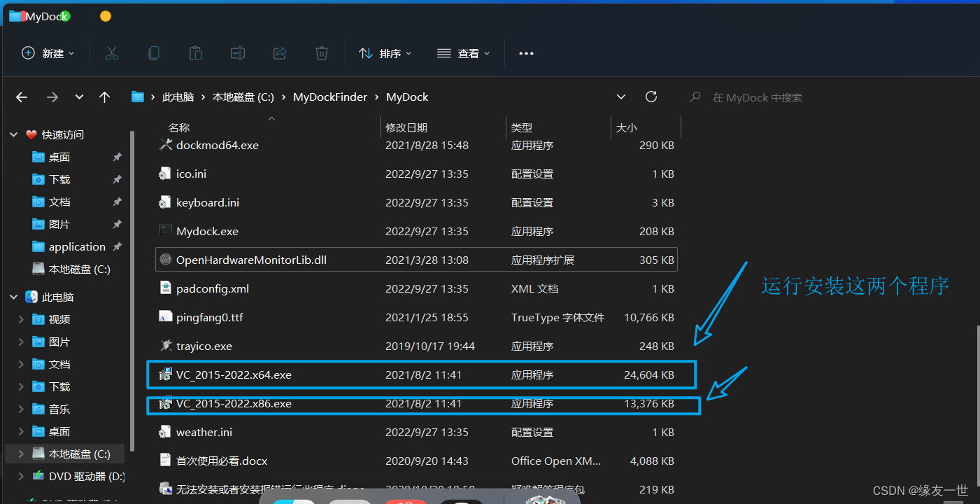Open the 查看 view dropdown
This screenshot has width=980, height=504.
point(463,53)
